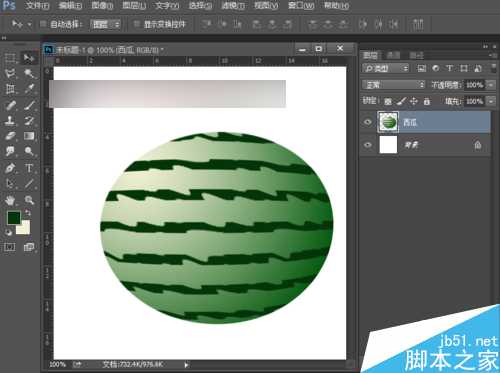Select the Clone Stamp tool
Viewport: 500px width, 373px height.
tap(10, 120)
